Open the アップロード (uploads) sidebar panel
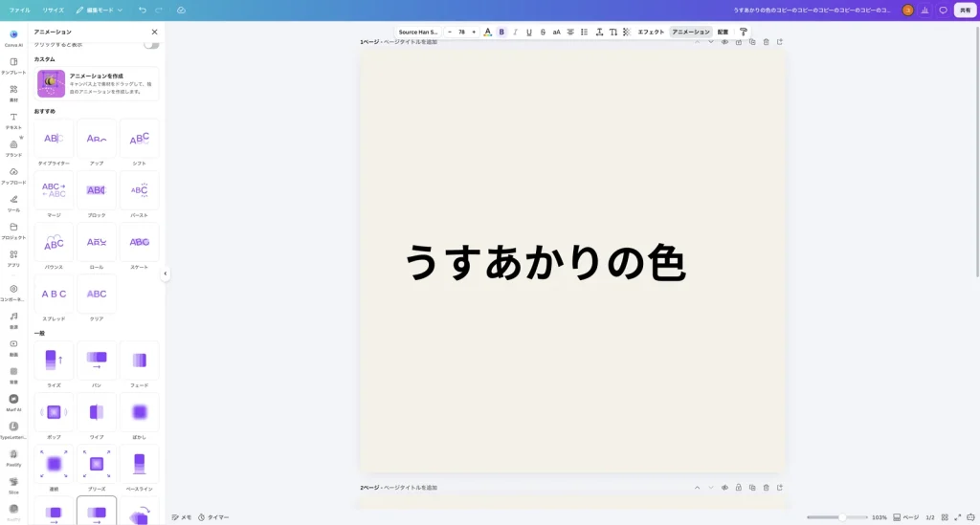This screenshot has width=980, height=525. (13, 175)
